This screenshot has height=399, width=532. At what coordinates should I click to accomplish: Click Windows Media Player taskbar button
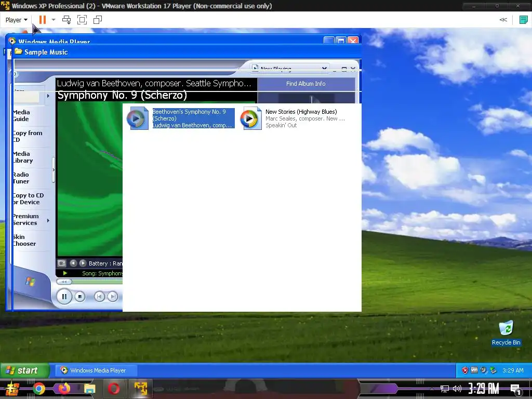point(97,370)
